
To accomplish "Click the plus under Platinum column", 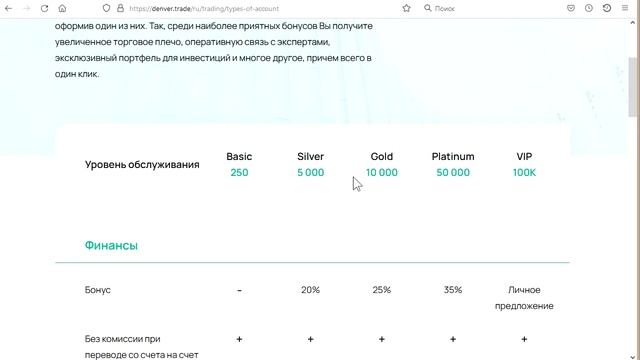I will (453, 339).
